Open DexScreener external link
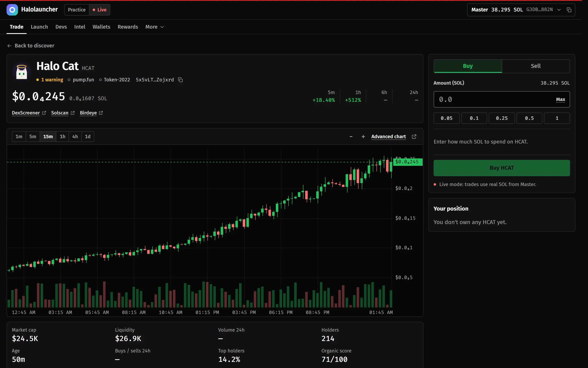This screenshot has height=368, width=588. click(29, 113)
